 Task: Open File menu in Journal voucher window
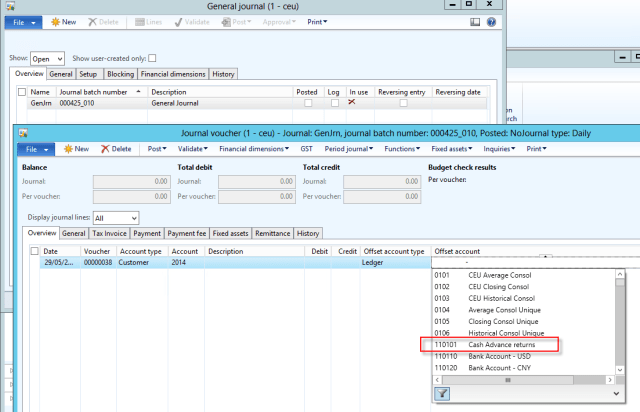coord(37,149)
